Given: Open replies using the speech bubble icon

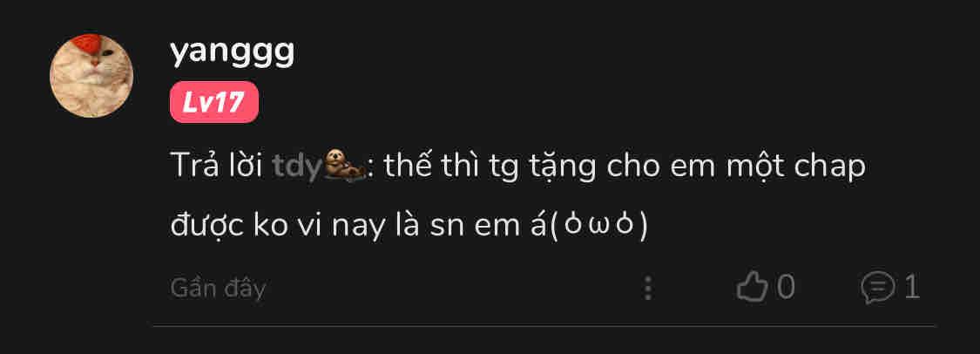Looking at the screenshot, I should (877, 289).
